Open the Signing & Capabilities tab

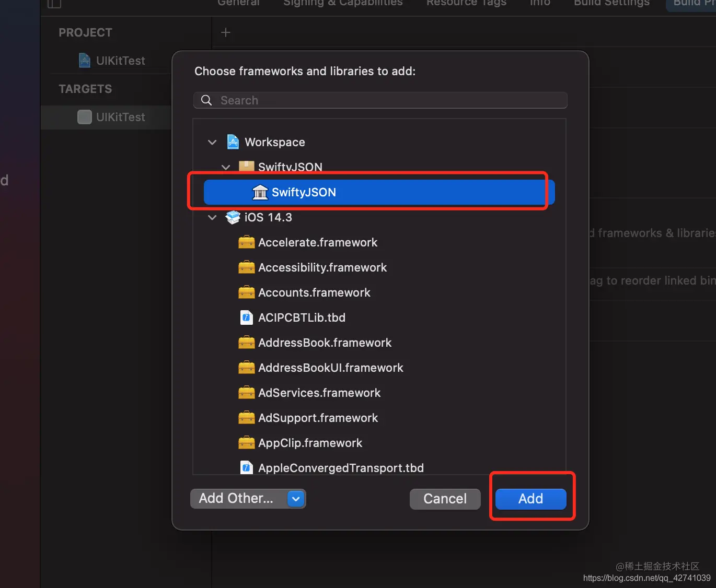343,3
